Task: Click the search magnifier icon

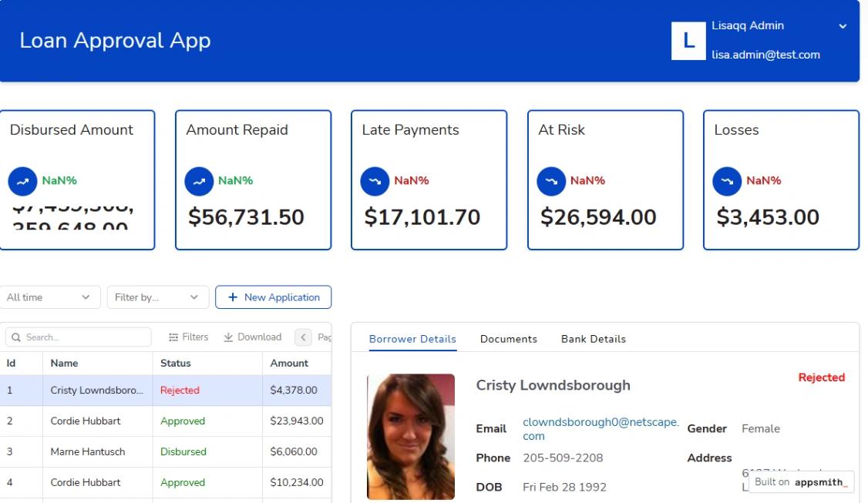Action: (16, 337)
